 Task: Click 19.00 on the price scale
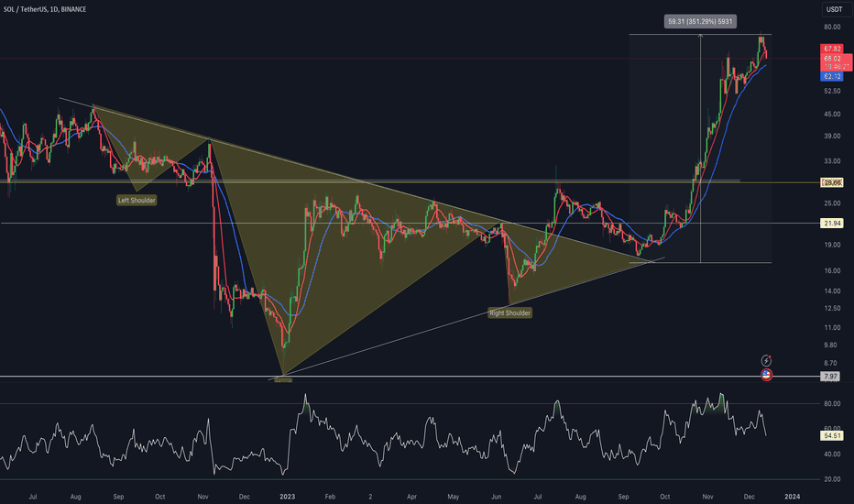(832, 245)
